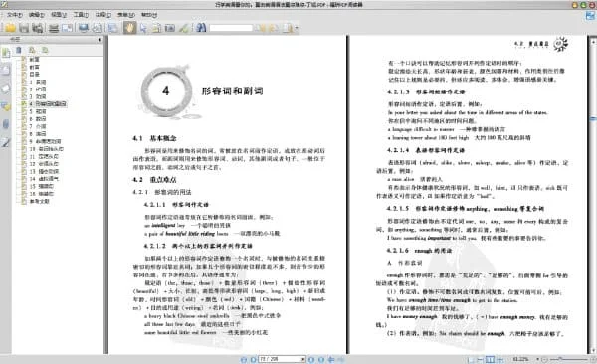Select the bookmark numbered 2
The image size is (597, 364).
(38, 90)
